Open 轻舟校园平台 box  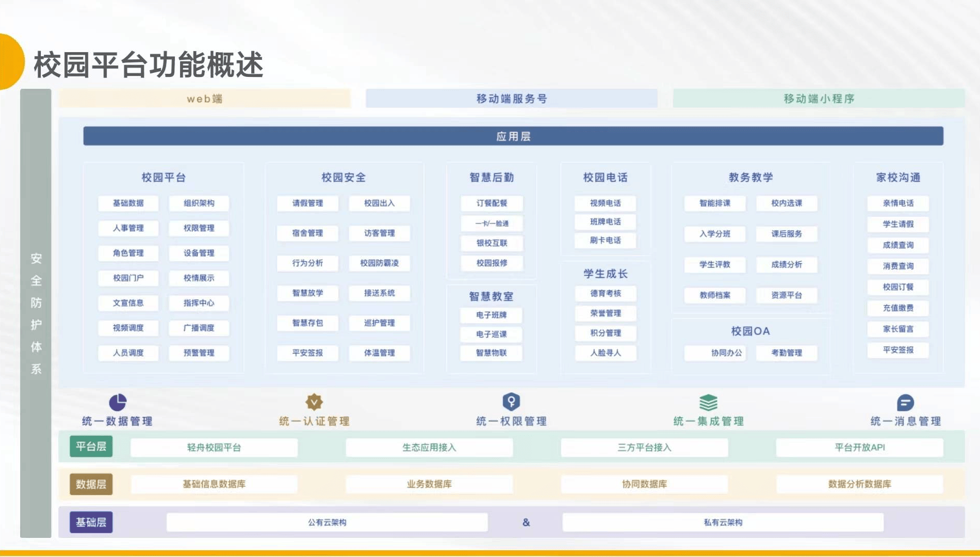214,448
